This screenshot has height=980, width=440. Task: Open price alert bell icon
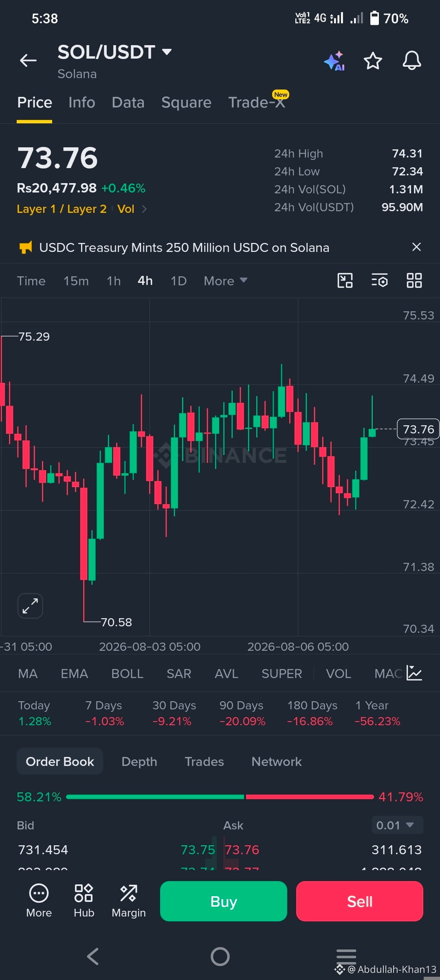(412, 61)
